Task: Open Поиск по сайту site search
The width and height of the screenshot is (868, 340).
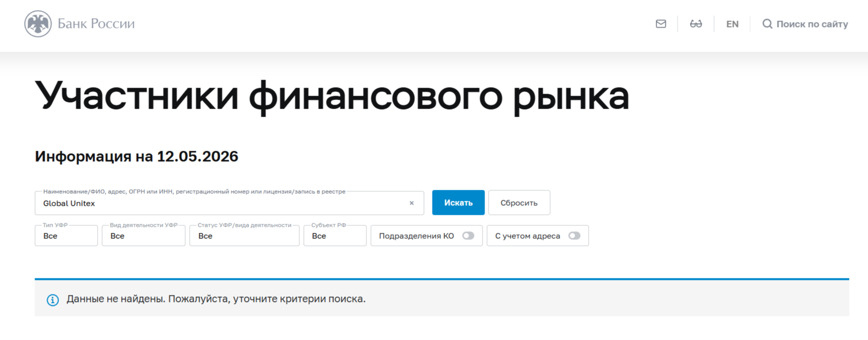Action: pyautogui.click(x=805, y=24)
